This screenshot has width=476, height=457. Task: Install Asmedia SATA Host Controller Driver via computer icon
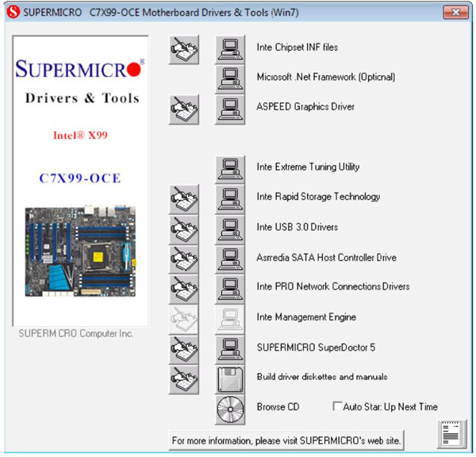point(230,259)
